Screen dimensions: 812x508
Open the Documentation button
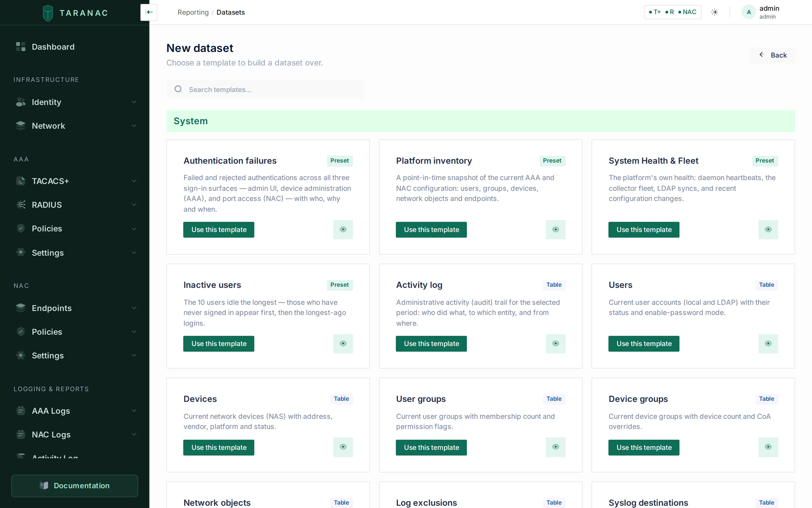coord(74,485)
